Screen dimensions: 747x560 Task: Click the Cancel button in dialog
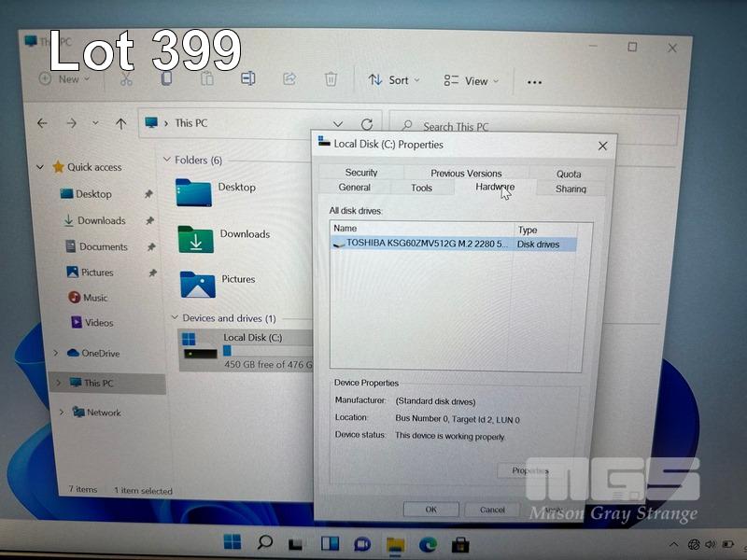click(x=492, y=510)
